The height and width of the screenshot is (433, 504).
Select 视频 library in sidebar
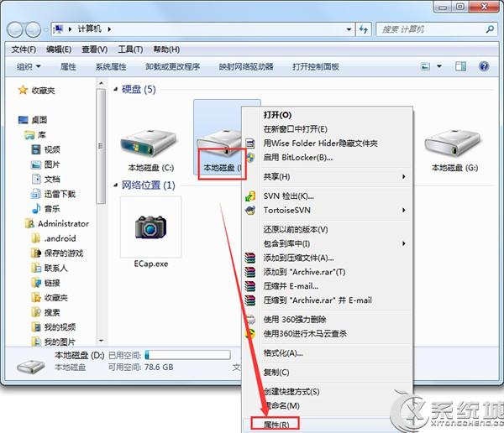click(x=52, y=149)
